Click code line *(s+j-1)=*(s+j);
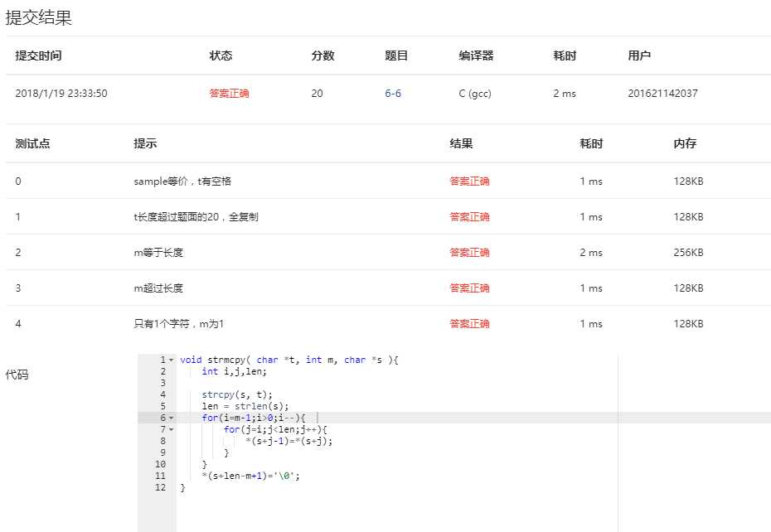The height and width of the screenshot is (532, 771). pos(289,442)
